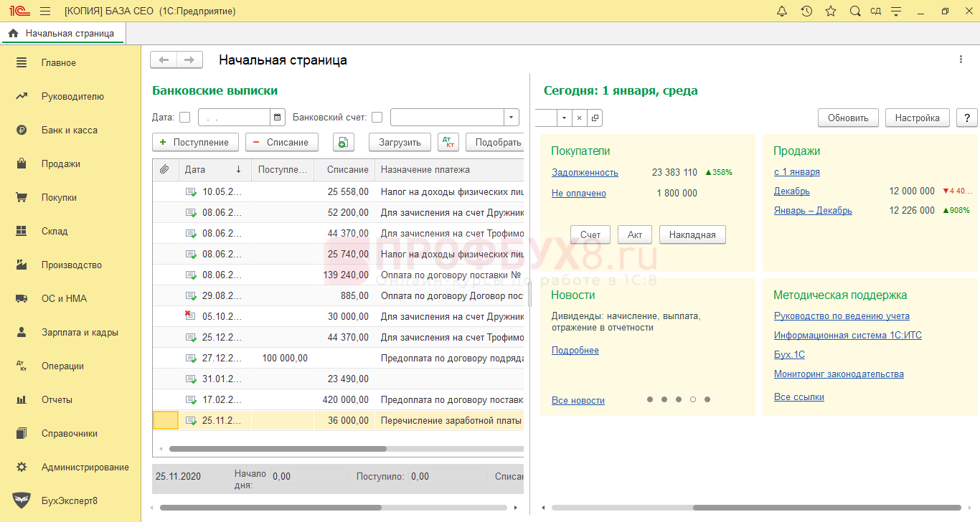The image size is (980, 522).
Task: Open the Банк и касса section
Action: [x=69, y=130]
